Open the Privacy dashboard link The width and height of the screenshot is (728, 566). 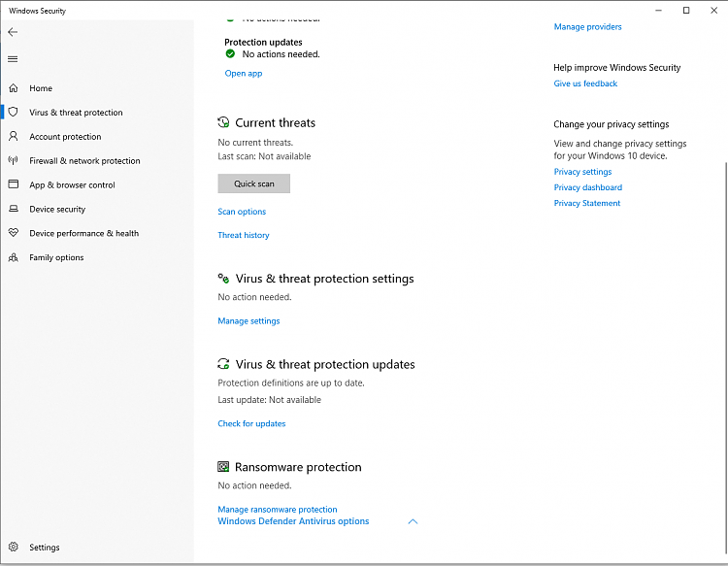point(588,187)
